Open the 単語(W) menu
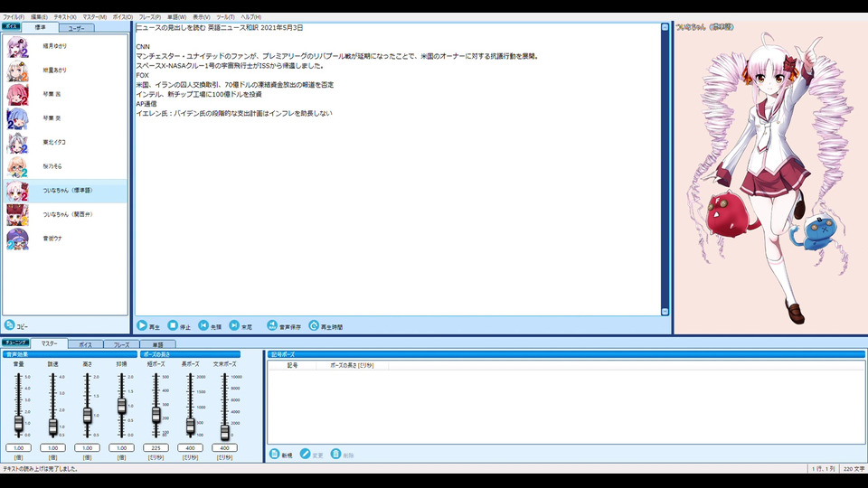 tap(176, 17)
